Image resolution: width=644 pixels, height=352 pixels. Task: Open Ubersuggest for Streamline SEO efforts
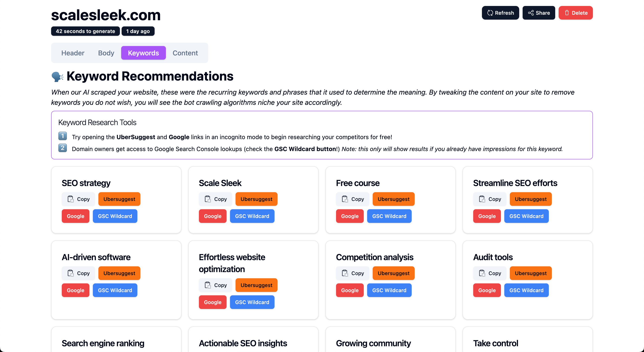point(530,199)
